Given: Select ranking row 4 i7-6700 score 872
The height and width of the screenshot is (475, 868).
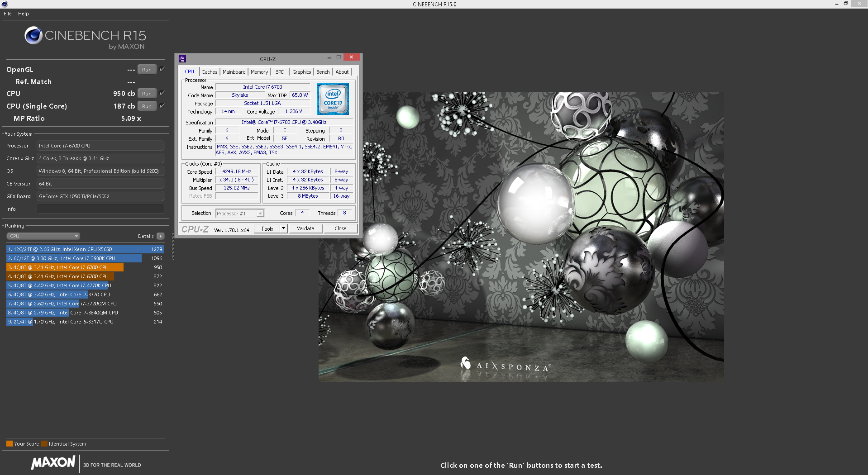Looking at the screenshot, I should click(x=85, y=276).
